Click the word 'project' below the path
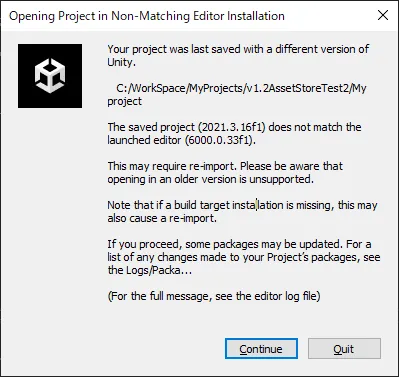The width and height of the screenshot is (399, 377). click(124, 101)
